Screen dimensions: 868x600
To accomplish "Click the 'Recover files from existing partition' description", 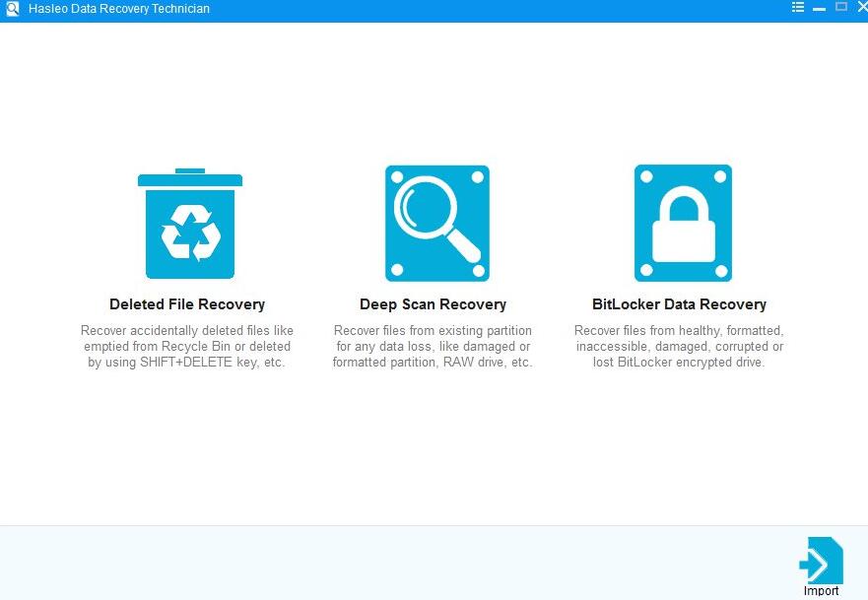I will [433, 347].
